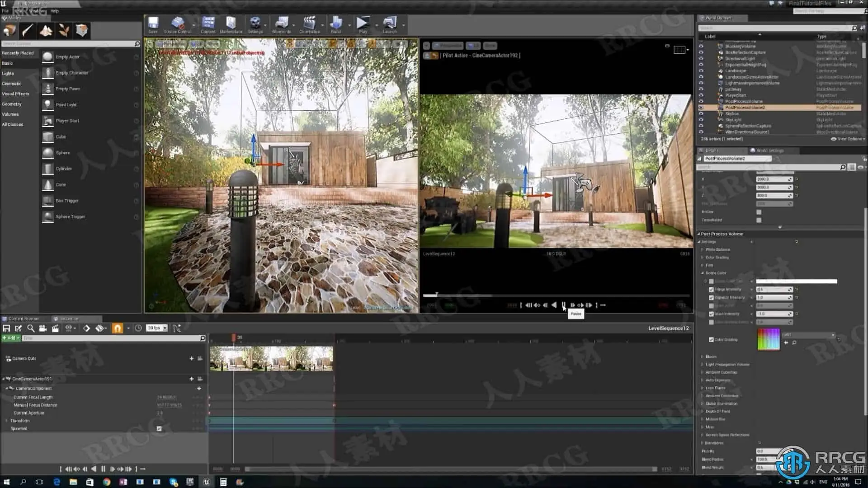The width and height of the screenshot is (868, 488).
Task: Click the green Add button in Sequencer
Action: (x=11, y=338)
